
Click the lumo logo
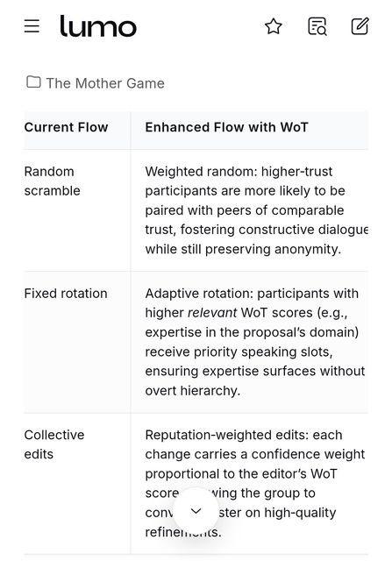[98, 26]
